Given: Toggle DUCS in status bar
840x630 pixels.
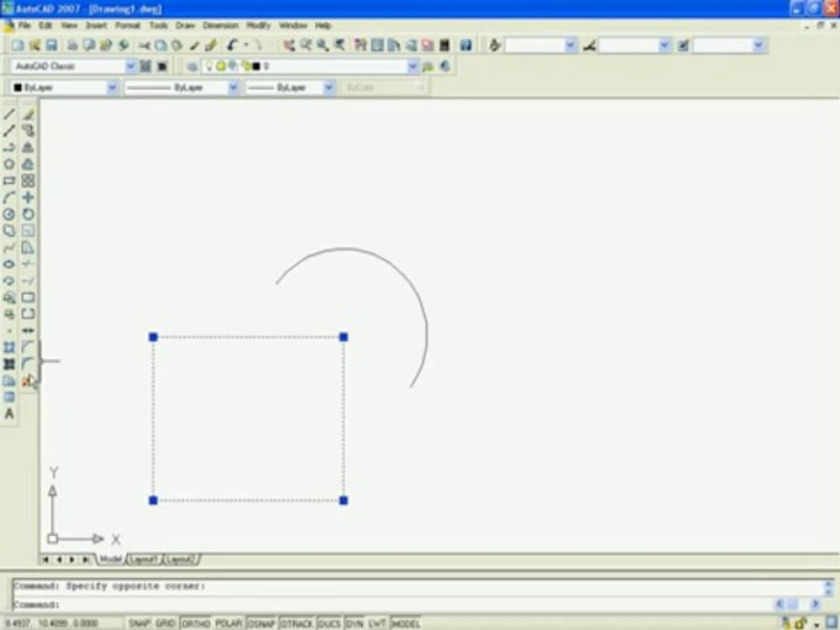Looking at the screenshot, I should point(329,624).
